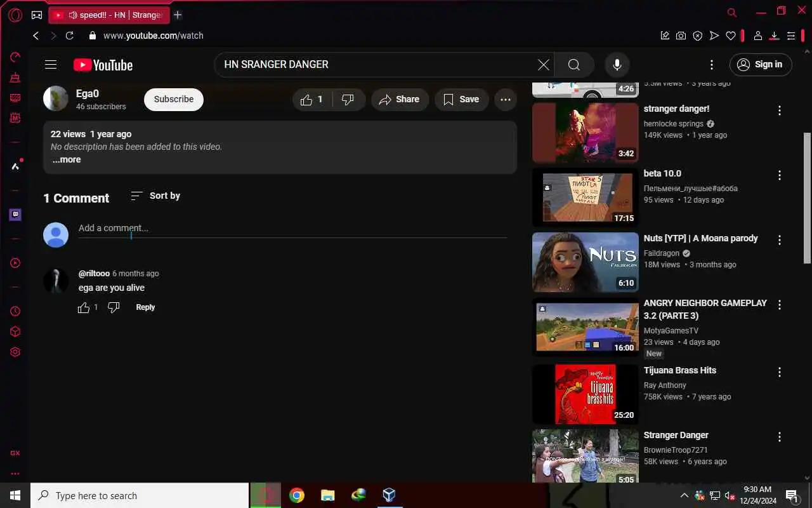This screenshot has width=812, height=508.
Task: Sign in to YouTube
Action: pyautogui.click(x=761, y=65)
